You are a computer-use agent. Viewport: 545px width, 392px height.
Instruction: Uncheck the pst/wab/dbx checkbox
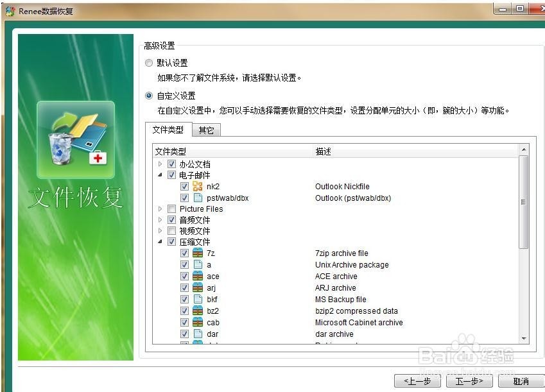pyautogui.click(x=185, y=198)
